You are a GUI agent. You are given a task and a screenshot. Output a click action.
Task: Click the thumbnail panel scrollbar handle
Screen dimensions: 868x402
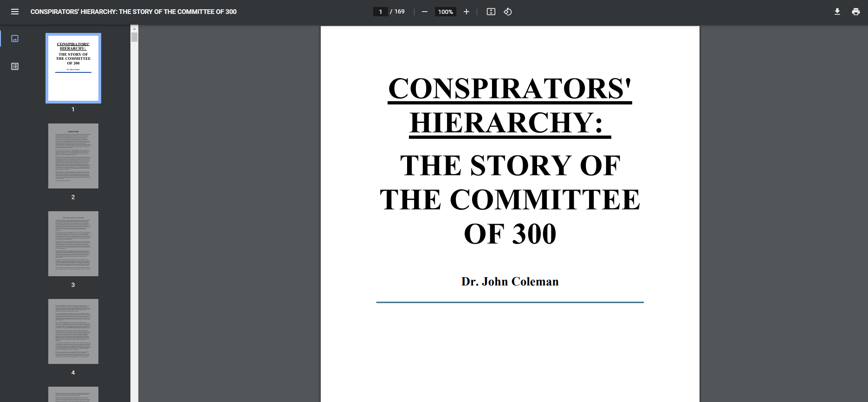(135, 37)
